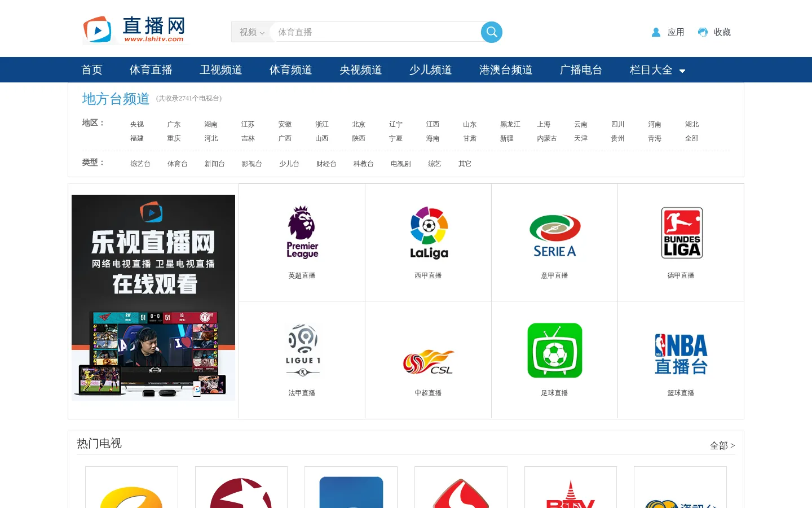This screenshot has height=508, width=812.
Task: Open 少儿频道 navigation item
Action: point(431,70)
